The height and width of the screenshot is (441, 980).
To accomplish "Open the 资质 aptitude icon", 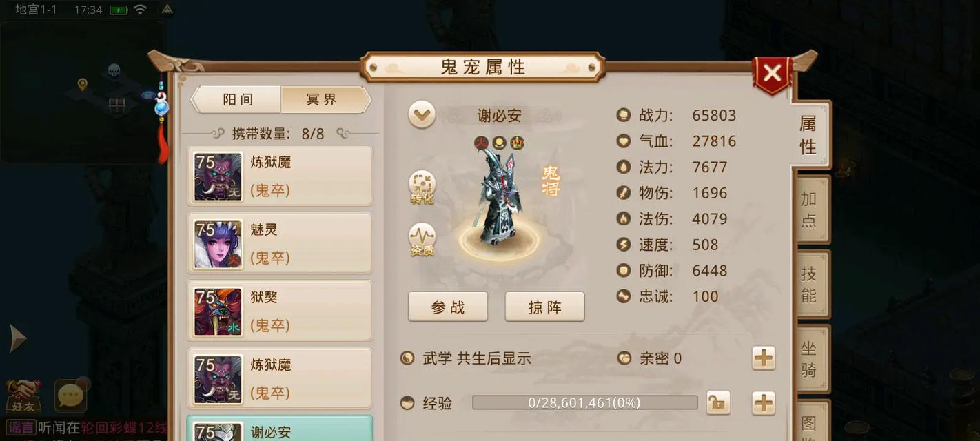I will pyautogui.click(x=422, y=239).
